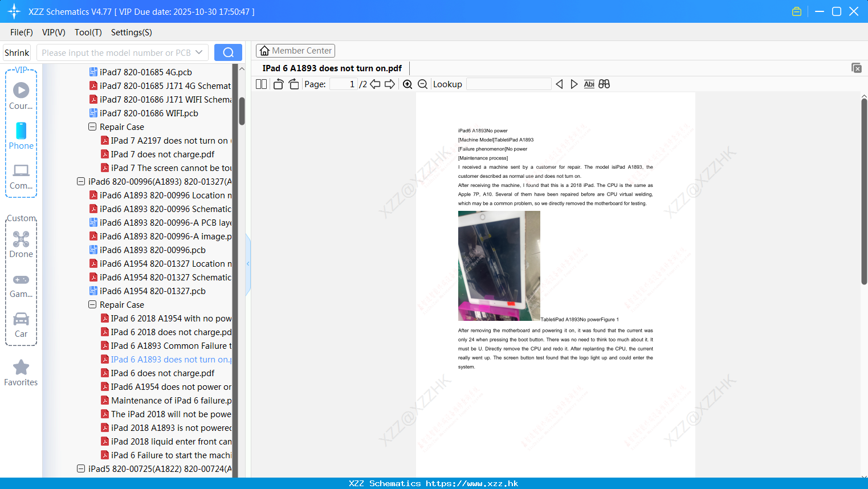Open iPad6 A1893 820-00996 Schematic
This screenshot has height=489, width=868.
click(x=160, y=209)
